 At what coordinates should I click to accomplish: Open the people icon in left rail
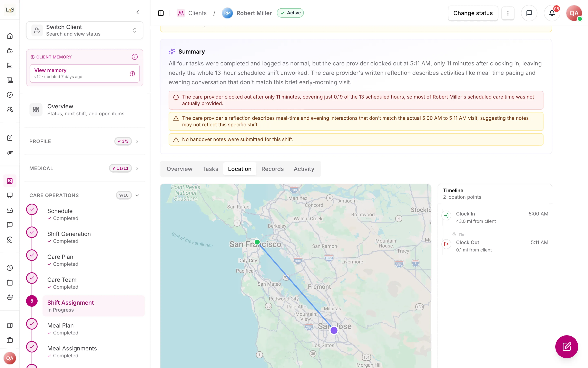click(10, 110)
